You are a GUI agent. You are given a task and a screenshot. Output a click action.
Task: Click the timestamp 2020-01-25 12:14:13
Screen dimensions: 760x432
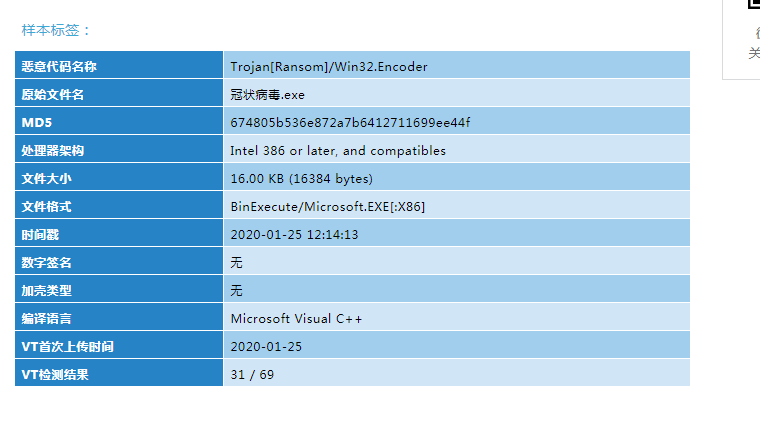pos(294,235)
